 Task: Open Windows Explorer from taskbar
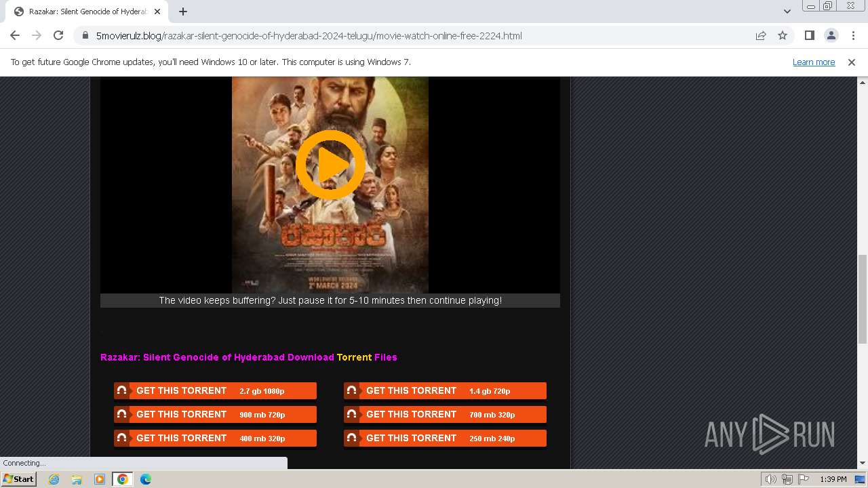(x=77, y=479)
